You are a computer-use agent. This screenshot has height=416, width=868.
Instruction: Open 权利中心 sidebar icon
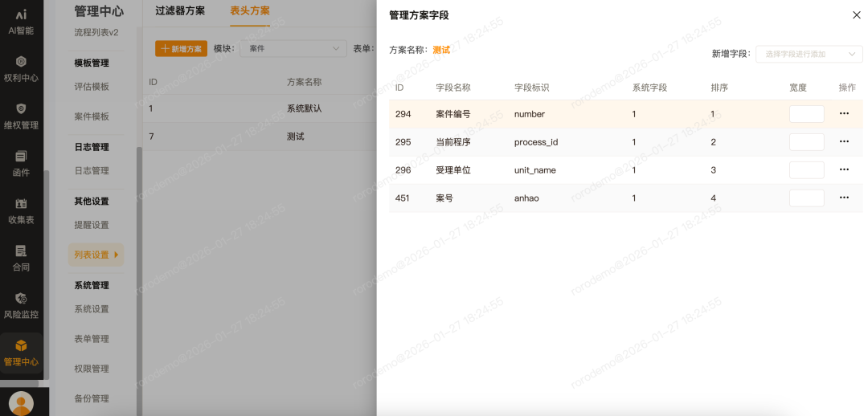[x=21, y=70]
